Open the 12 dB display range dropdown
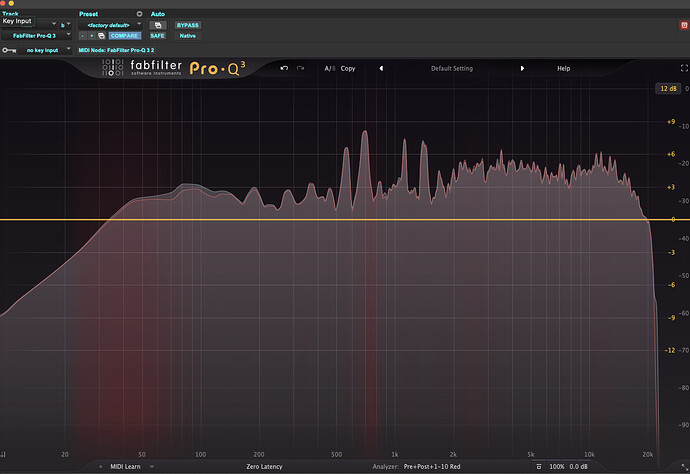Image resolution: width=690 pixels, height=474 pixels. coord(668,88)
